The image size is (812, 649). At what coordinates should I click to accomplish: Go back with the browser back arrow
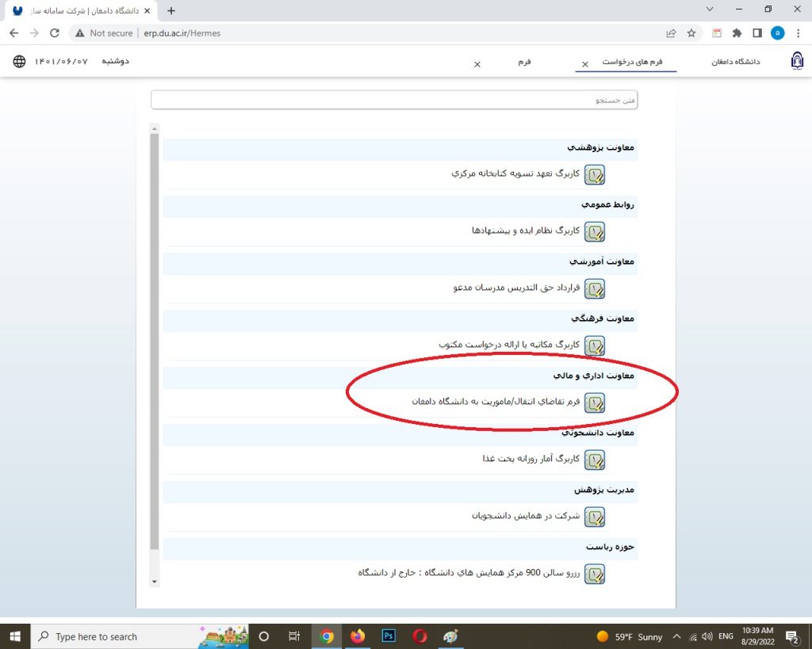[x=14, y=33]
